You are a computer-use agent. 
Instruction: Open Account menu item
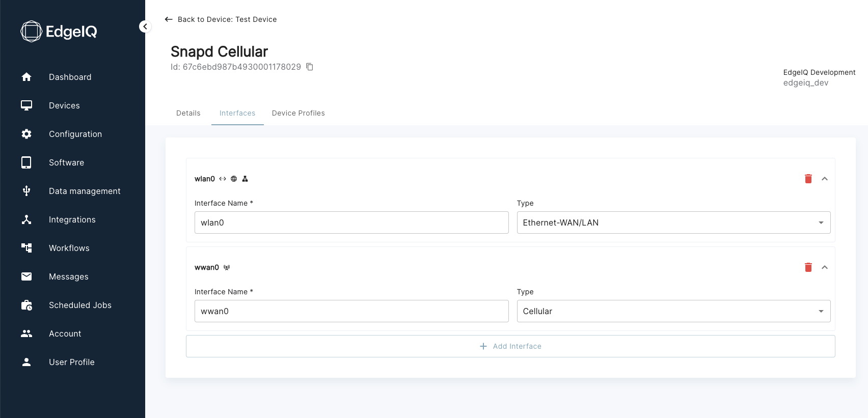pos(65,333)
